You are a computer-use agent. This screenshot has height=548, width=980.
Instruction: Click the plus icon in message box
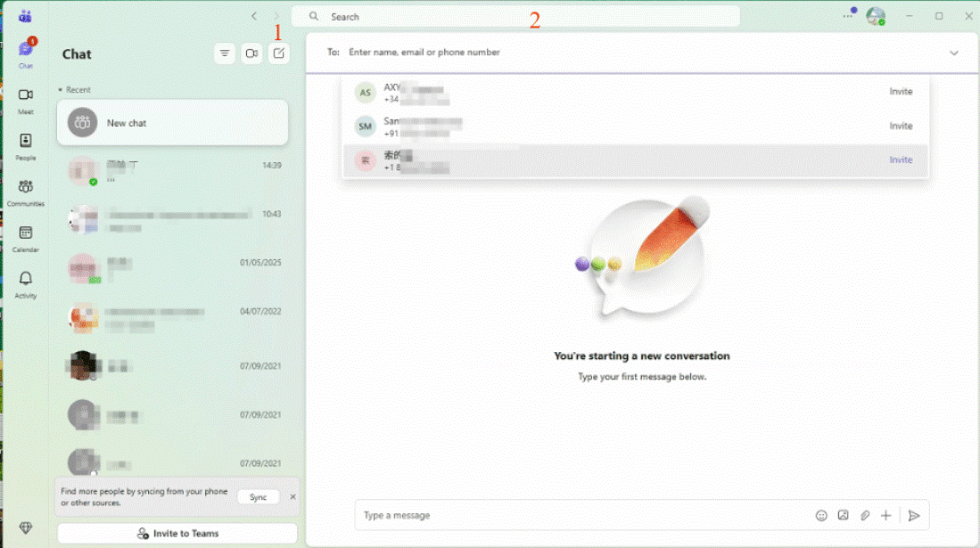tap(885, 515)
